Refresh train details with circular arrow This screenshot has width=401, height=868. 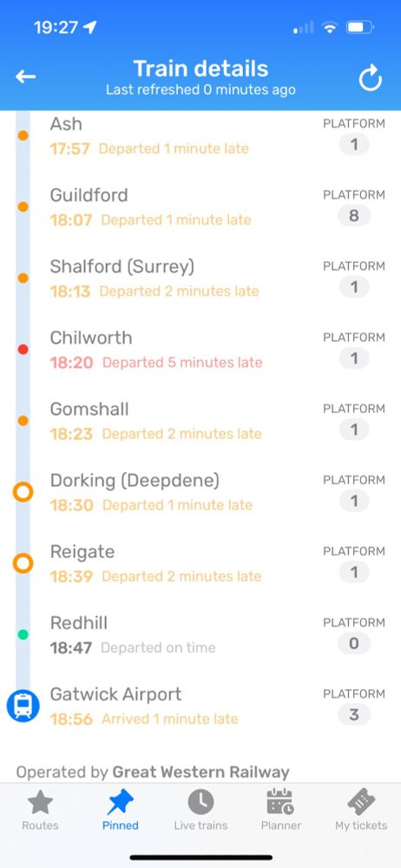370,77
